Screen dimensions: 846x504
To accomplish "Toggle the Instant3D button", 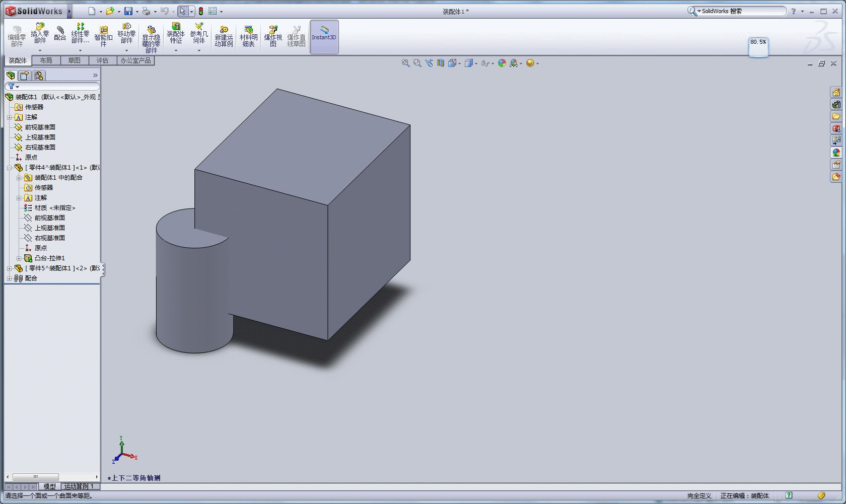I will [x=324, y=37].
